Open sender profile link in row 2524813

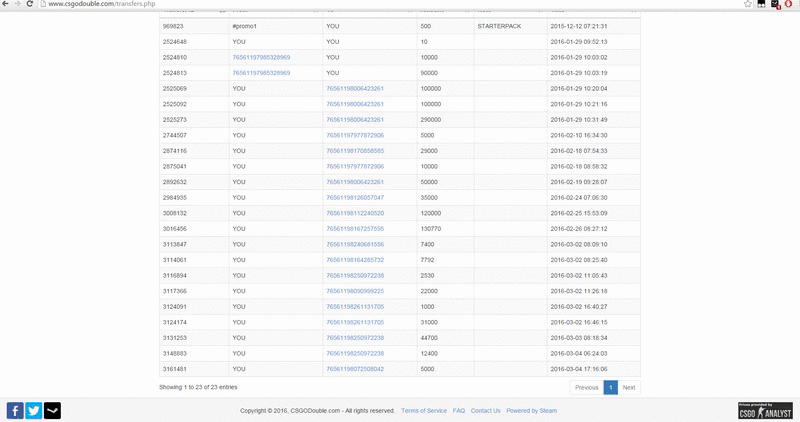click(261, 73)
